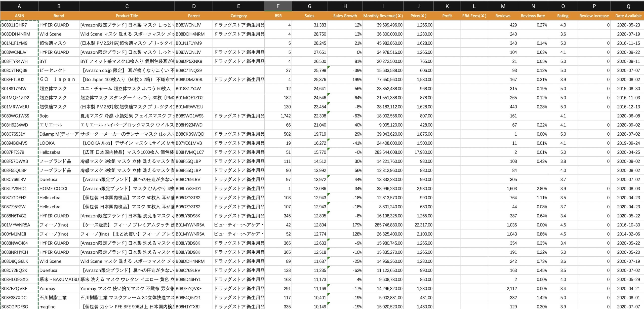Select column Q header
Image resolution: width=644 pixels, height=309 pixels.
(628, 6)
